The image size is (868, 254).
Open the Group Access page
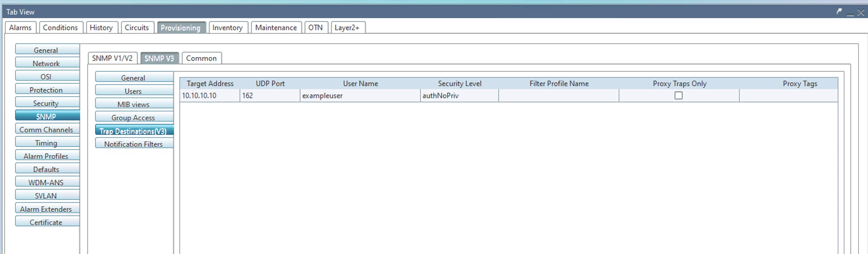click(135, 117)
